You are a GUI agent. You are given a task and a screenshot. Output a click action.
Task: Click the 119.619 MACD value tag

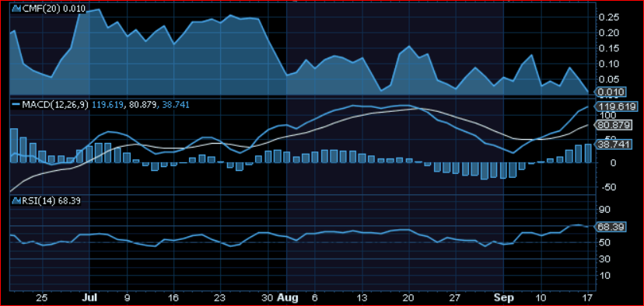pyautogui.click(x=615, y=106)
